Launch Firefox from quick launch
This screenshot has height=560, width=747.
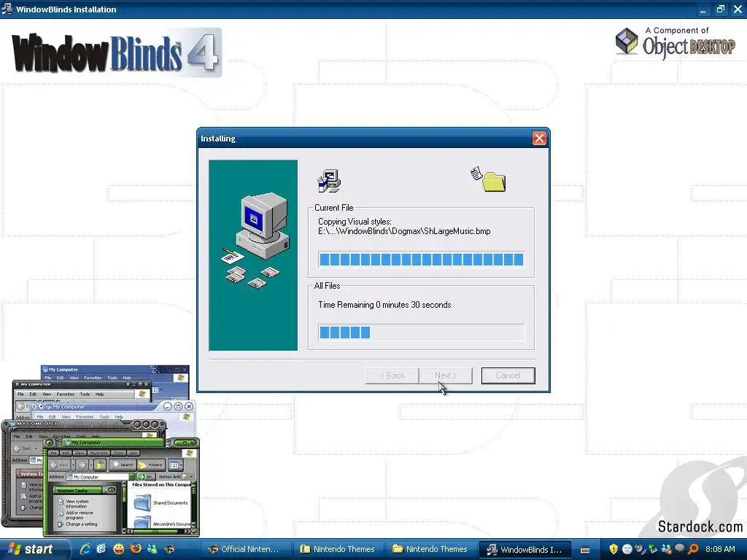(135, 549)
